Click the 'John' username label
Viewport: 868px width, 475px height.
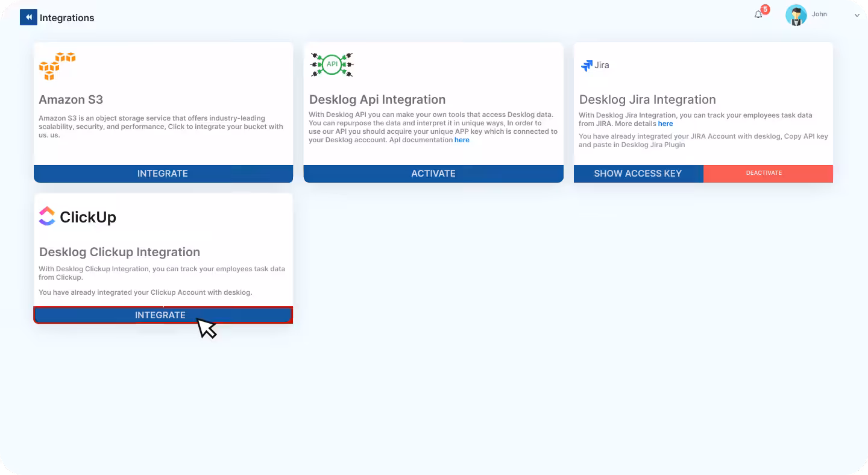819,14
